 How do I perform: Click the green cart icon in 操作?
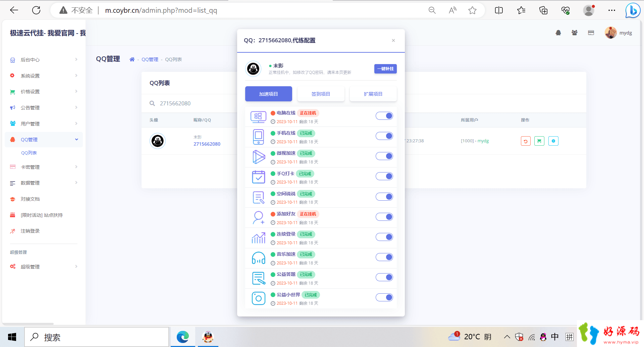tap(539, 141)
